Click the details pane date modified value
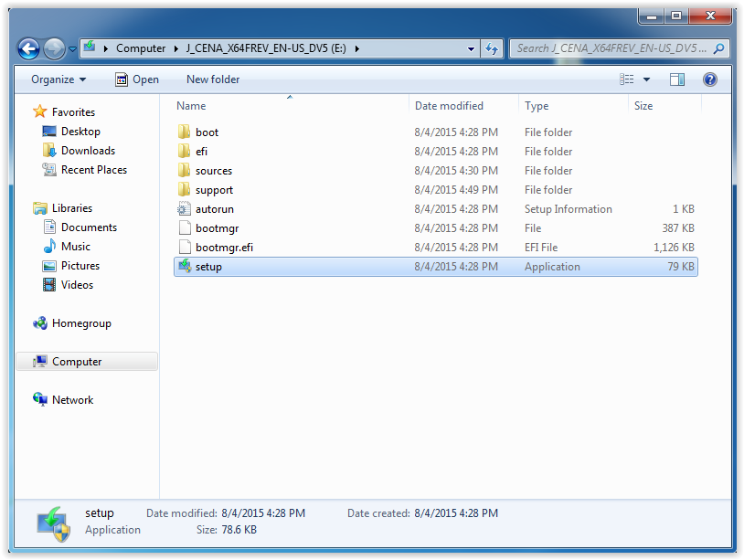 pos(263,513)
